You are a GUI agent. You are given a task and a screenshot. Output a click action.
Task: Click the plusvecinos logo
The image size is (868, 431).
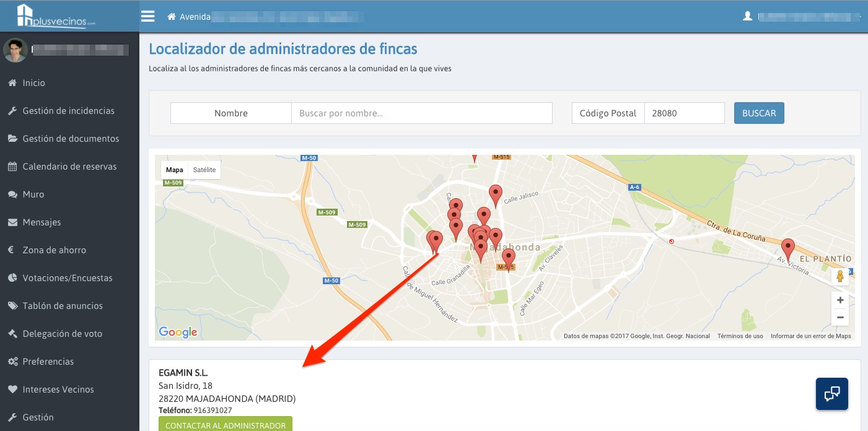pos(56,15)
